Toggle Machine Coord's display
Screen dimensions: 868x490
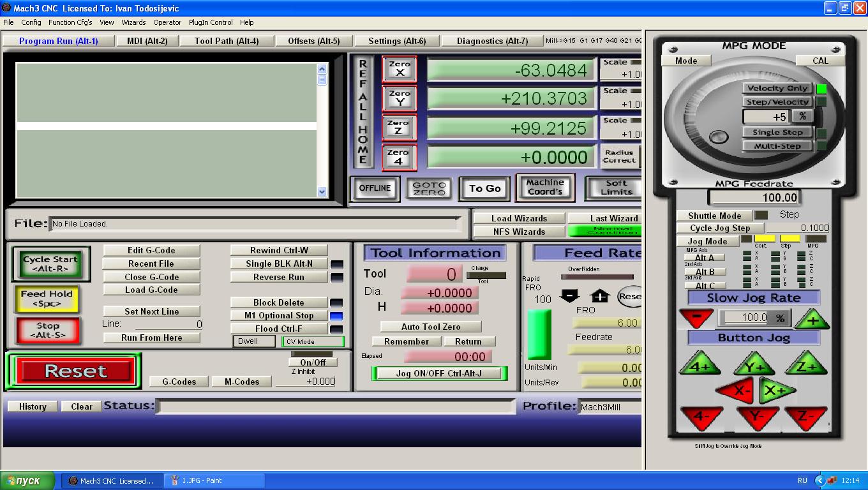click(x=545, y=187)
